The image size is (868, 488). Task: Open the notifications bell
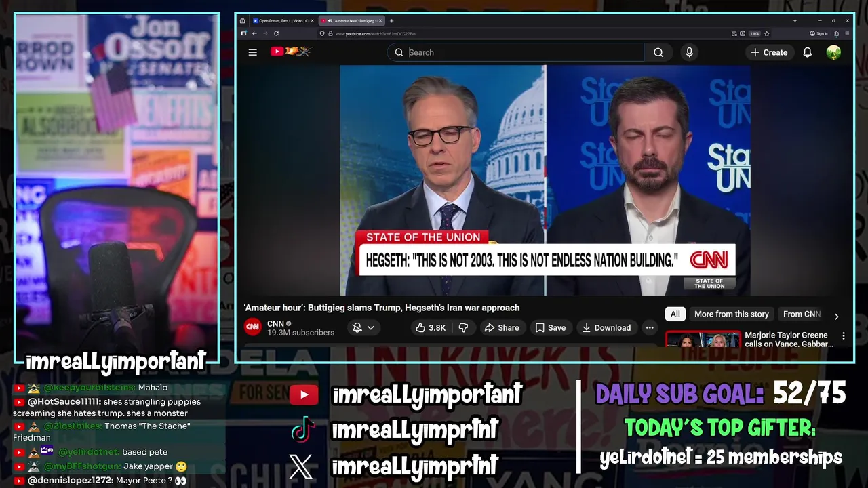coord(807,52)
